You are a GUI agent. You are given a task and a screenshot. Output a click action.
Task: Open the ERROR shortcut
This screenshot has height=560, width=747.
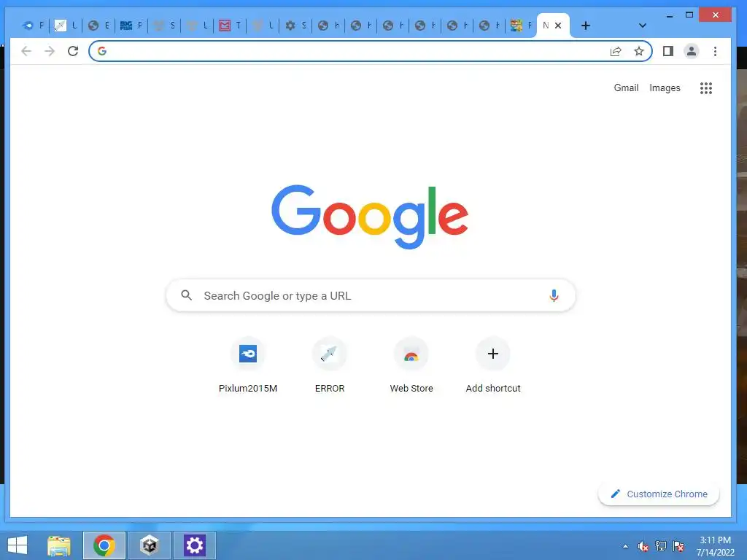tap(330, 365)
